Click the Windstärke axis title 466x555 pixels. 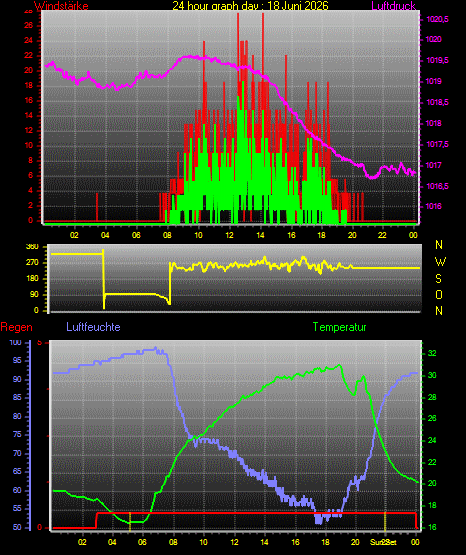tap(61, 5)
